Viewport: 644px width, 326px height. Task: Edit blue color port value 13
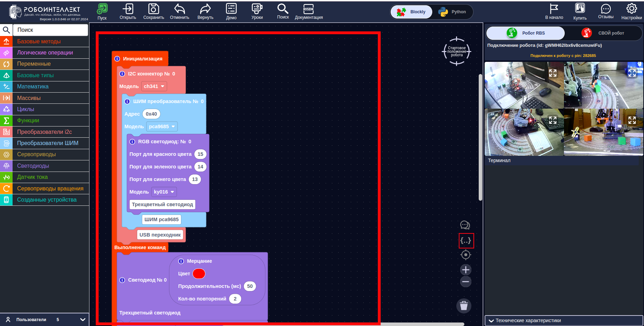(195, 179)
